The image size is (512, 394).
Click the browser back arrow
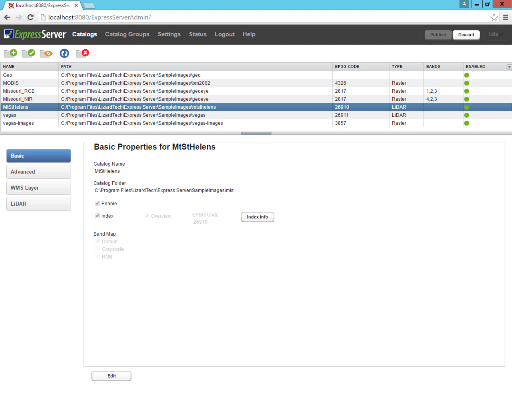click(x=7, y=17)
